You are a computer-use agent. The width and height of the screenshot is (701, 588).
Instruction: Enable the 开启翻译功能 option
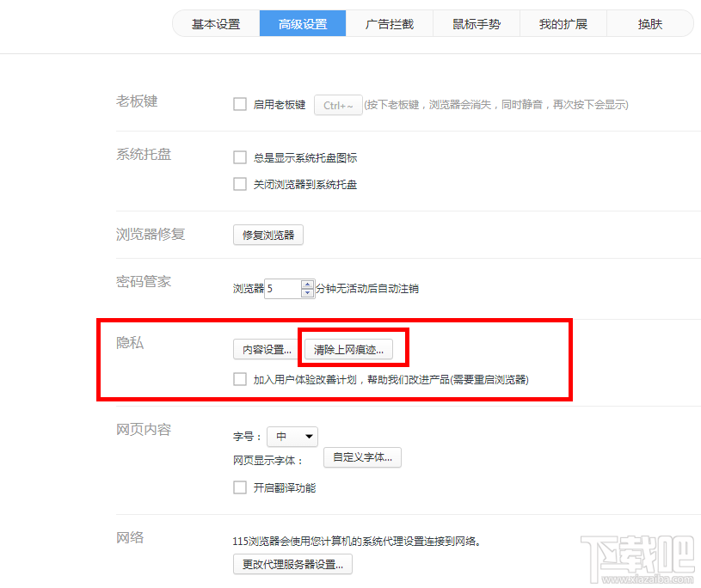click(x=239, y=487)
